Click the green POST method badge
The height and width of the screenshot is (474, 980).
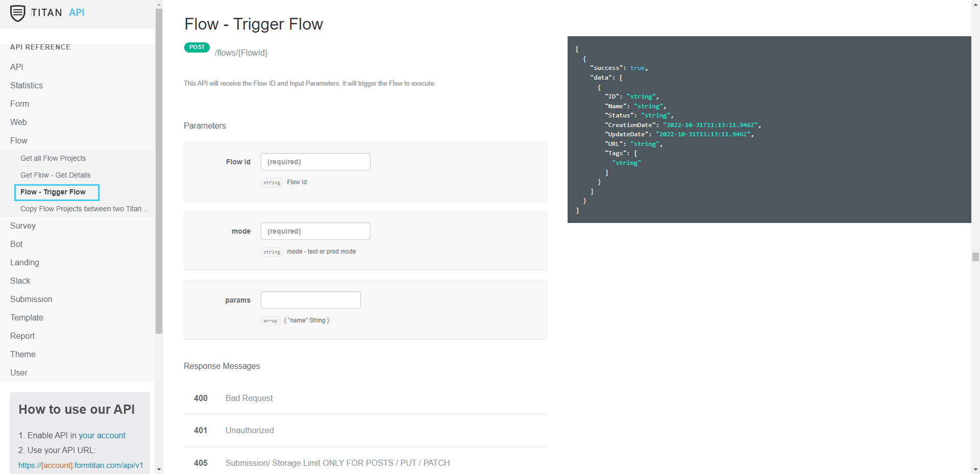tap(197, 47)
